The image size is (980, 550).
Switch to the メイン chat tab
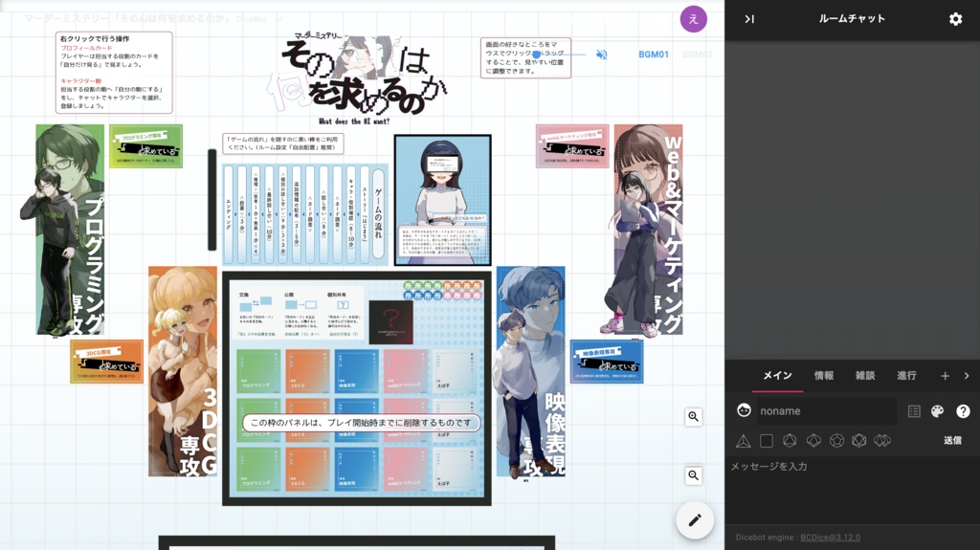click(777, 376)
